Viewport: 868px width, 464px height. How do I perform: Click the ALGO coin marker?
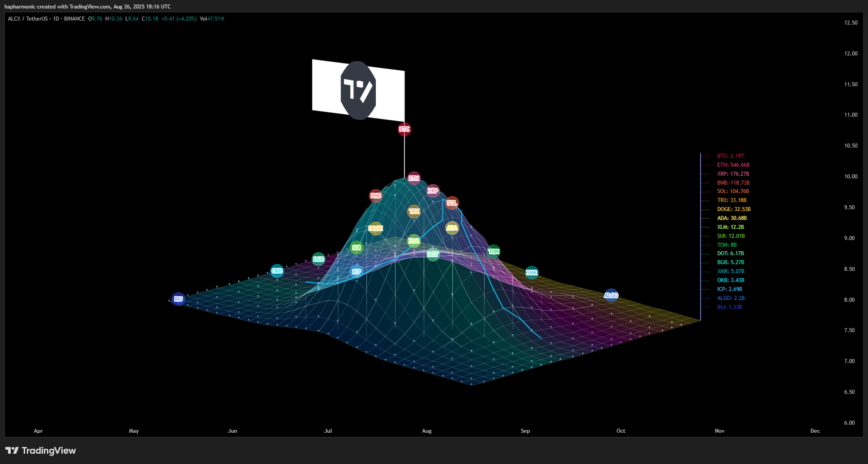click(611, 295)
